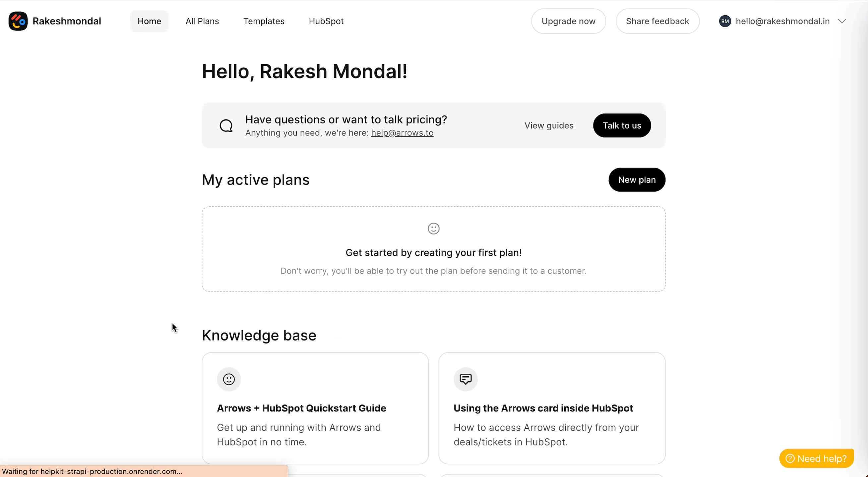This screenshot has width=868, height=477.
Task: Expand the account dropdown chevron
Action: pos(842,21)
